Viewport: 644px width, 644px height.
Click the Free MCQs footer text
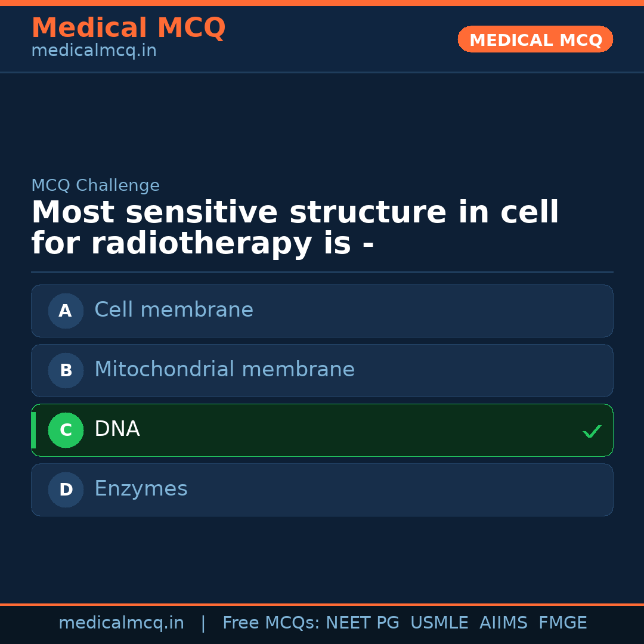(271, 623)
